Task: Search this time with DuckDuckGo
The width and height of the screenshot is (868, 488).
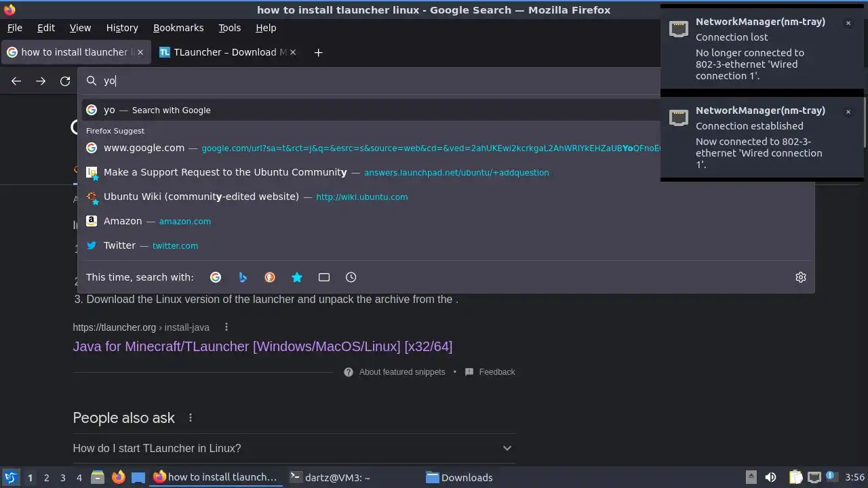Action: click(270, 277)
